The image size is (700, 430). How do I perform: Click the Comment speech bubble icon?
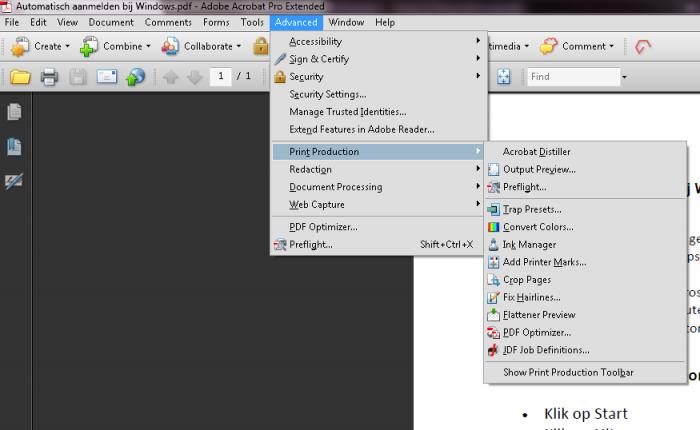click(549, 46)
